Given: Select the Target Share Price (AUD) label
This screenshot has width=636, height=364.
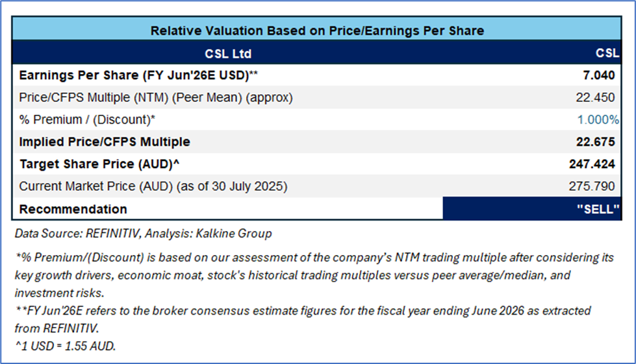Looking at the screenshot, I should pos(97,165).
